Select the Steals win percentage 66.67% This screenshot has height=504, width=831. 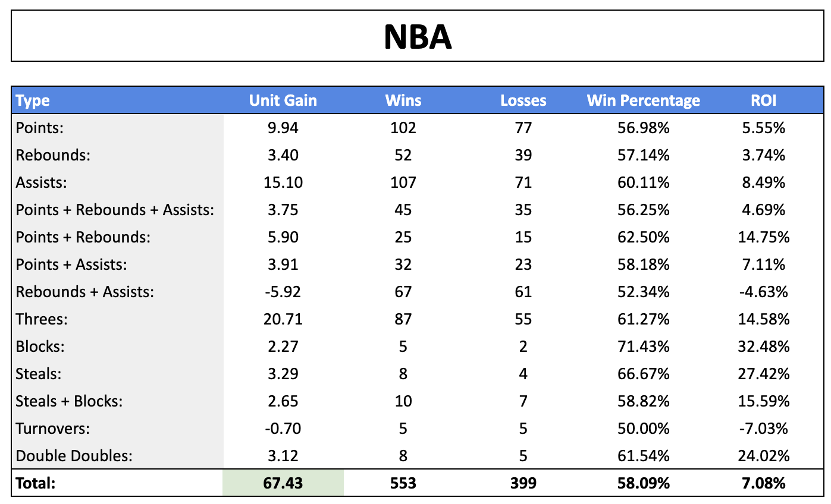643,374
